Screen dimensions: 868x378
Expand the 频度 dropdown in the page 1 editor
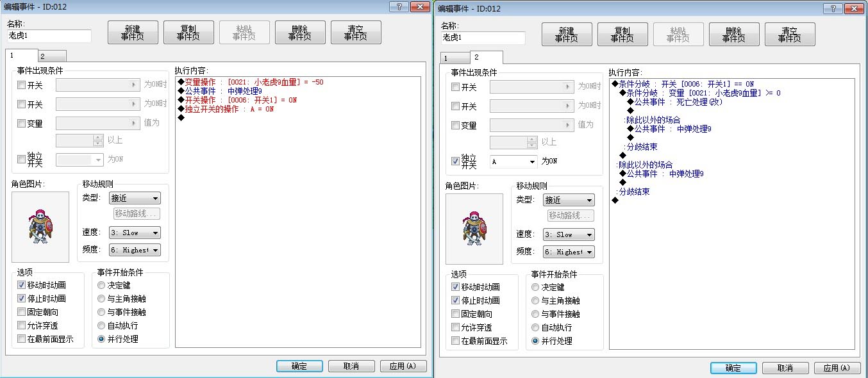pyautogui.click(x=135, y=250)
